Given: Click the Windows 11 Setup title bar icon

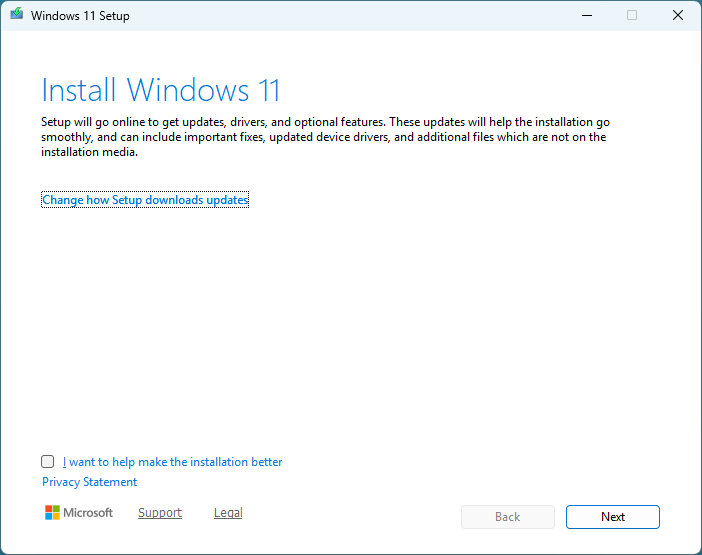Looking at the screenshot, I should tap(17, 14).
